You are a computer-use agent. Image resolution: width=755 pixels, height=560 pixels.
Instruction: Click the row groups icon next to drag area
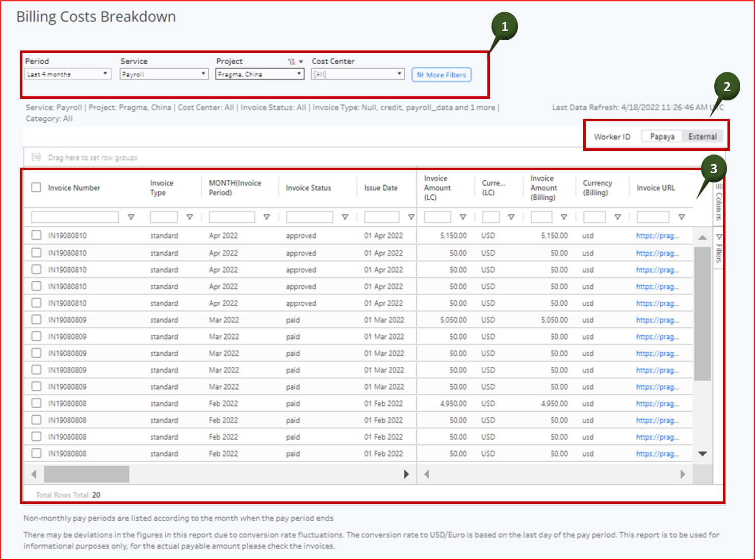[x=35, y=157]
